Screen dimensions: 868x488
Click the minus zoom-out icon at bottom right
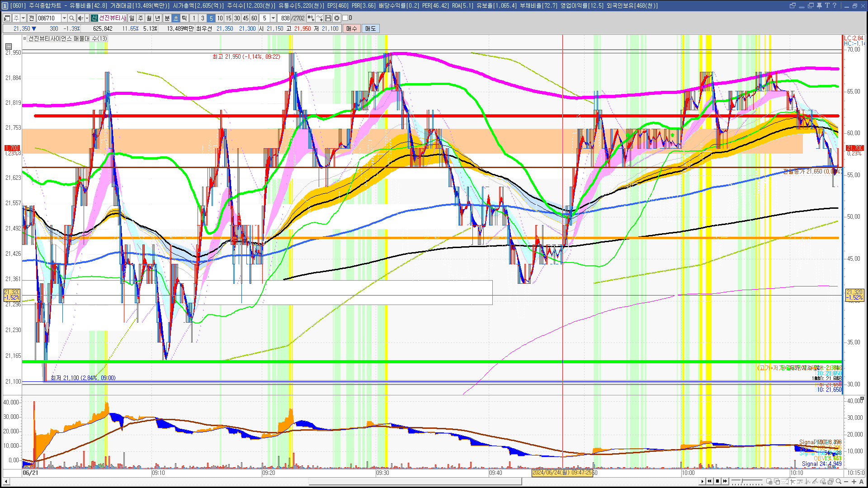(x=846, y=482)
